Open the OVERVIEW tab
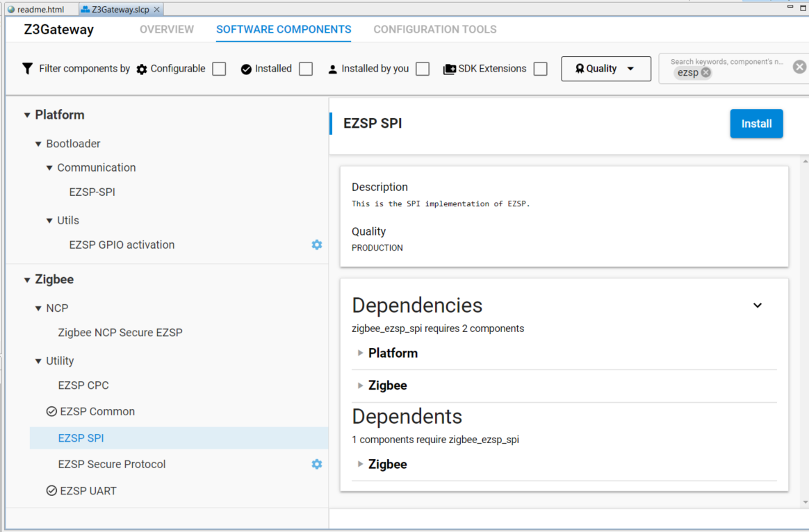809x532 pixels. [167, 29]
